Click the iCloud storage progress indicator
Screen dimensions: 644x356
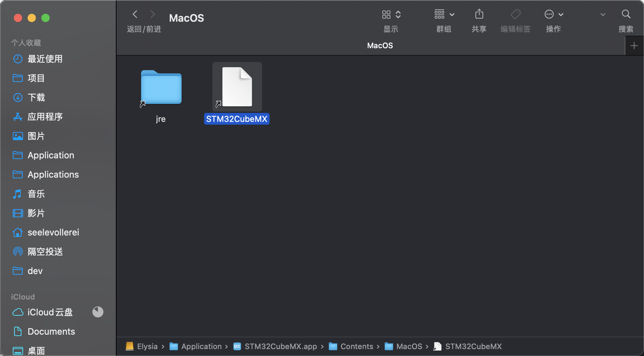coord(98,312)
